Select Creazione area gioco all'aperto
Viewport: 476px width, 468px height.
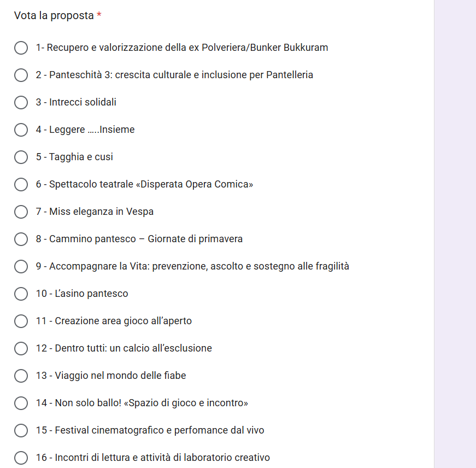pos(21,321)
